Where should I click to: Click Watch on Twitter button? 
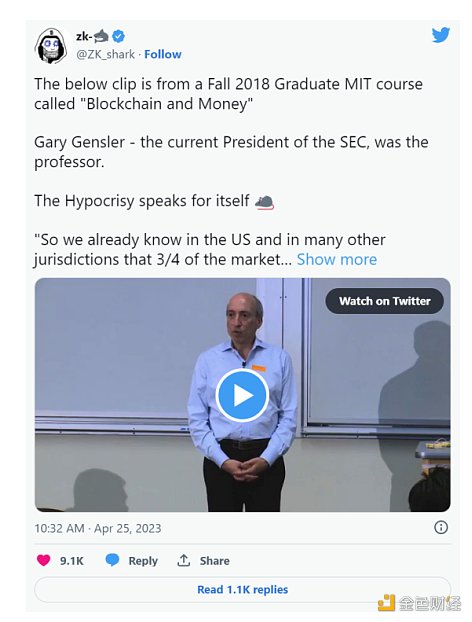(384, 301)
